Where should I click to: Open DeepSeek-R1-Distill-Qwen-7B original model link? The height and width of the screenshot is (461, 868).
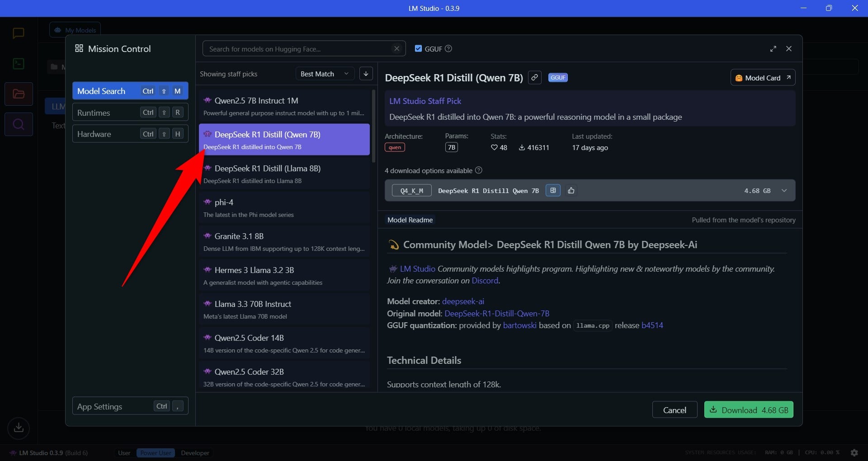(x=497, y=314)
